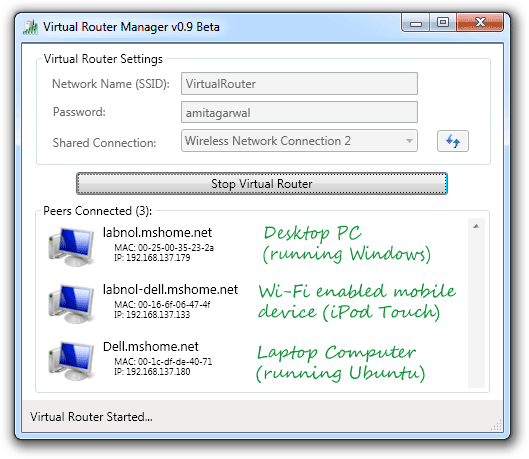Click the Dell.mshome.net peer name

pyautogui.click(x=151, y=346)
